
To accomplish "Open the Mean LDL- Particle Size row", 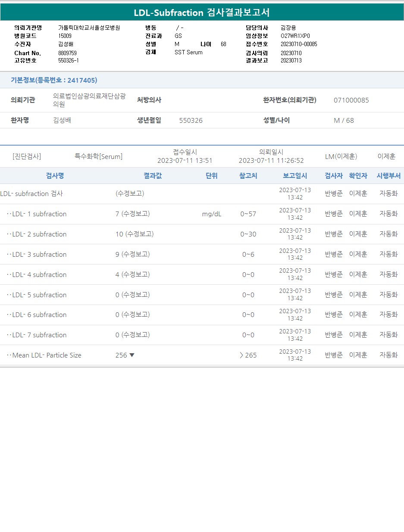I will point(47,355).
